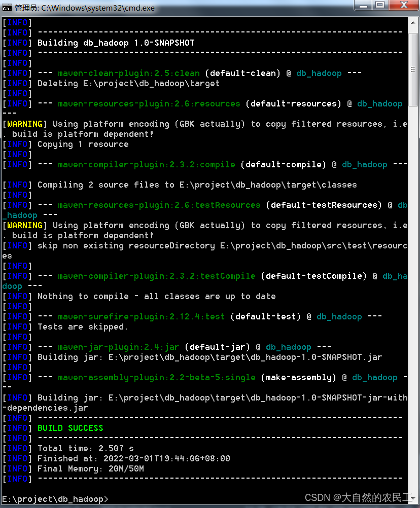Click 'maven-surefire-plugin:2.12.4:test' text
420x508 pixels.
click(142, 316)
